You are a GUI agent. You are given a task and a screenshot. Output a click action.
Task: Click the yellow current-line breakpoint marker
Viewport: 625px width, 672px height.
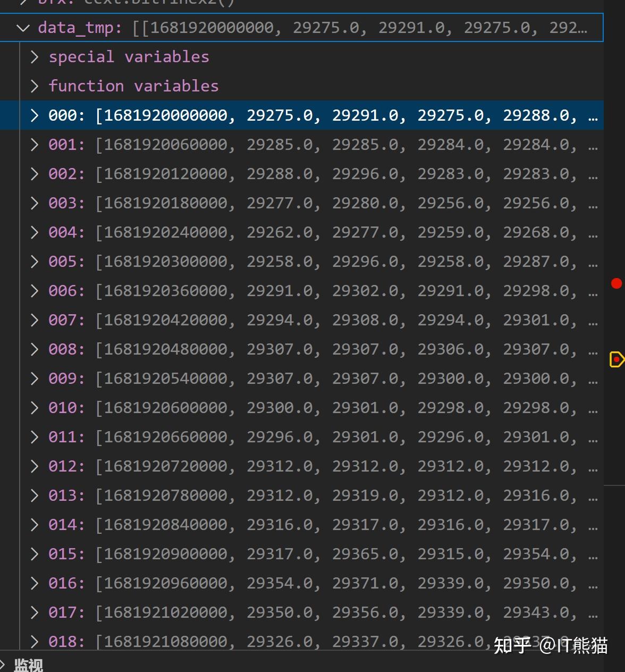coord(616,359)
